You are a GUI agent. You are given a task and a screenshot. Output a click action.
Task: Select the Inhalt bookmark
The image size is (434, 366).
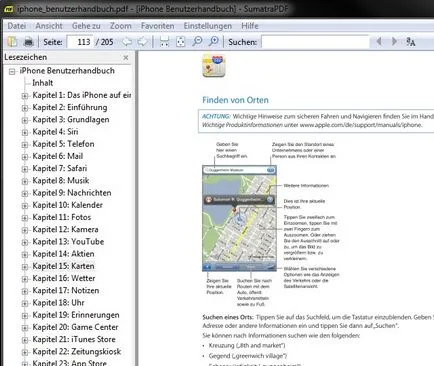[x=43, y=83]
